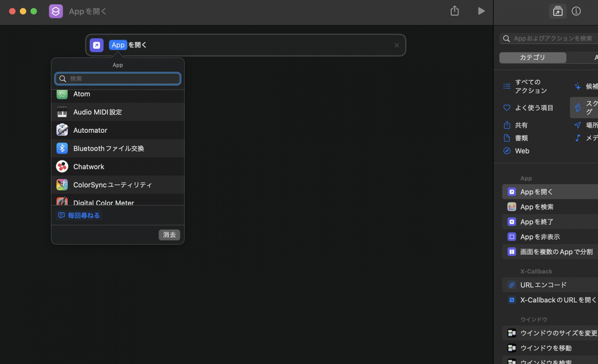Select the Media (メディア) category icon
The height and width of the screenshot is (364, 598).
578,138
